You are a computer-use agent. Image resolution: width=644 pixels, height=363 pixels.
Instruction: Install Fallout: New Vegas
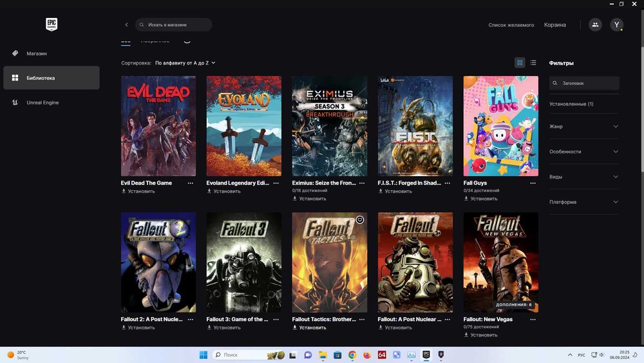point(480,335)
